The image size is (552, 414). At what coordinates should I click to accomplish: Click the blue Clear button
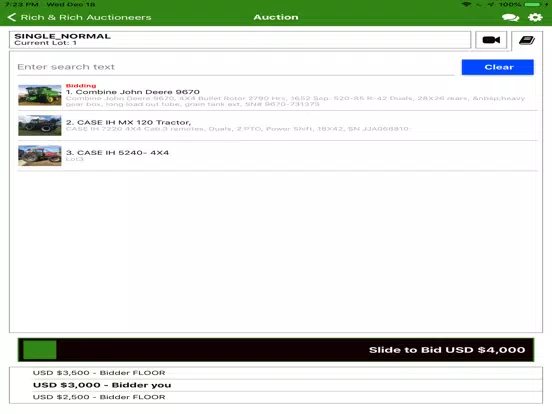click(497, 67)
